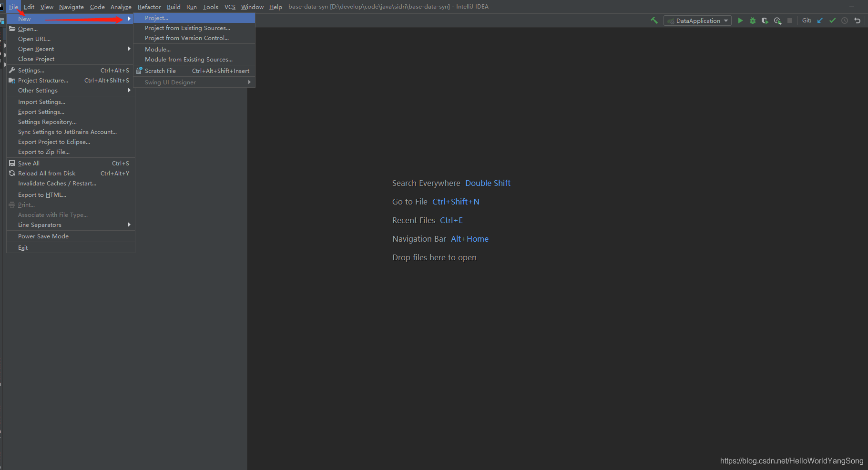Click the Run with Profiler icon
868x470 pixels.
(777, 20)
